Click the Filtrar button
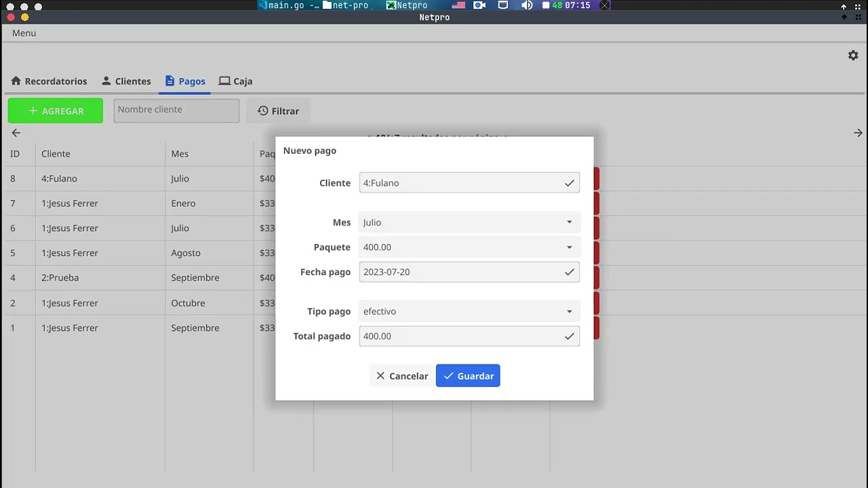868x488 pixels. coord(278,111)
